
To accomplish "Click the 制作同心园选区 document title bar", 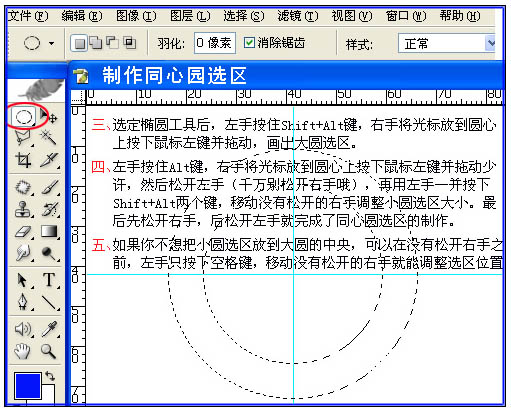I will pyautogui.click(x=286, y=75).
